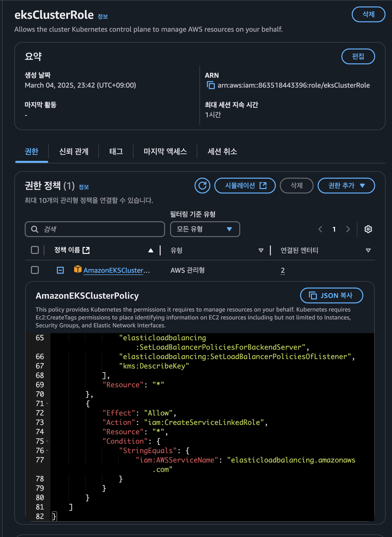This screenshot has width=392, height=537.
Task: Go to next page of policies
Action: pos(348,229)
